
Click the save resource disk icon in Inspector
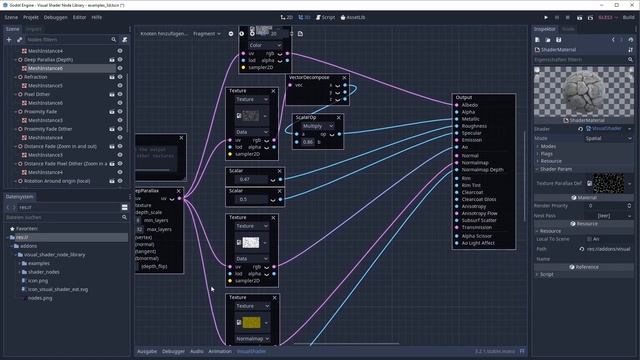click(x=558, y=40)
